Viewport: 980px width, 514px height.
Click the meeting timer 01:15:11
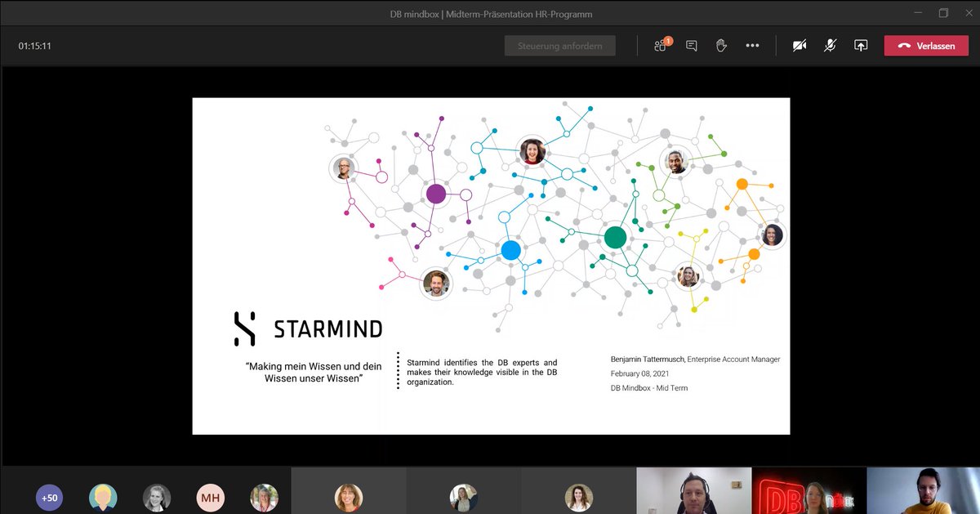[35, 46]
